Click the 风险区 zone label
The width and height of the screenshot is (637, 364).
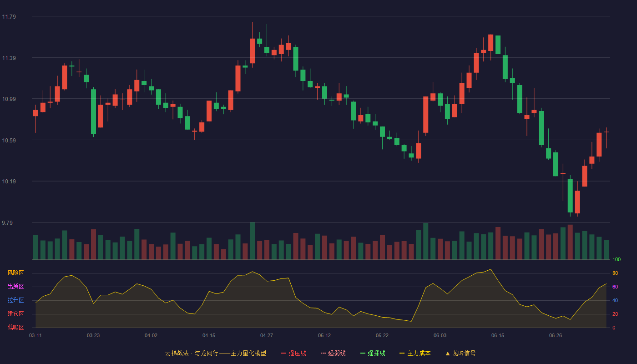[15, 273]
